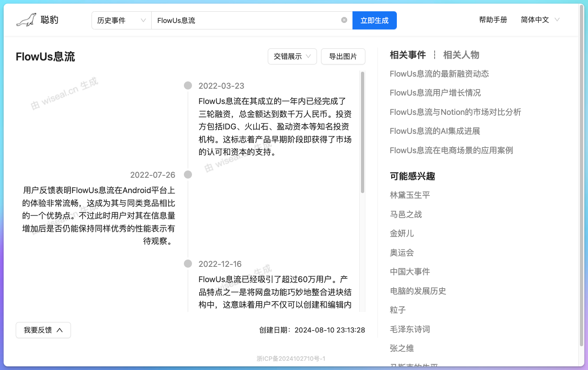Open the 历史事件 category dropdown
The width and height of the screenshot is (588, 370).
click(x=121, y=20)
